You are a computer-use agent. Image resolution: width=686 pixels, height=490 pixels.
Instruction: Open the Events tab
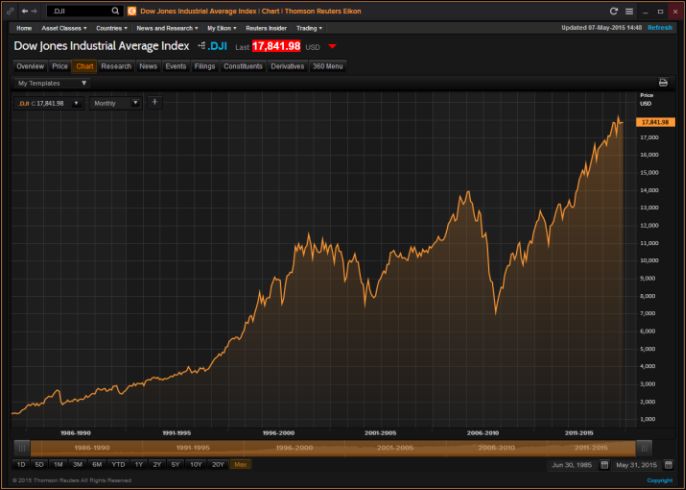(176, 66)
